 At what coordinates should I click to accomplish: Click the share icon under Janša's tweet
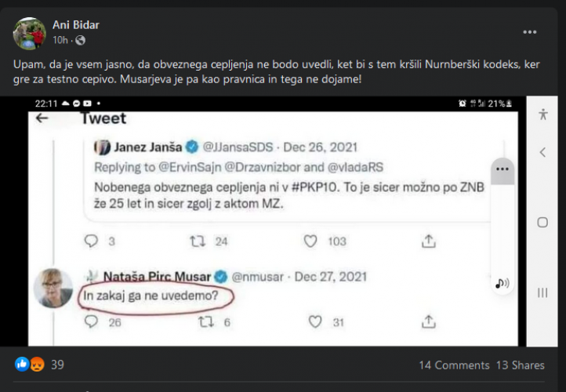[x=429, y=241]
